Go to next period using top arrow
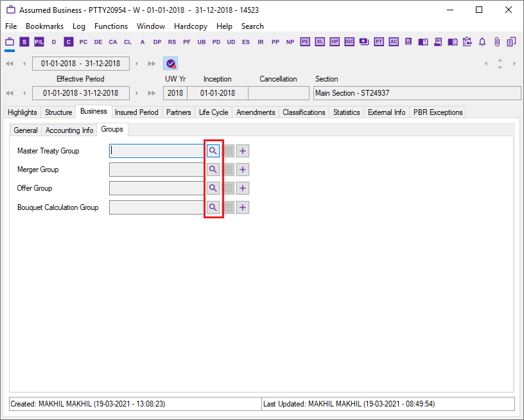This screenshot has width=524, height=420. pos(137,64)
